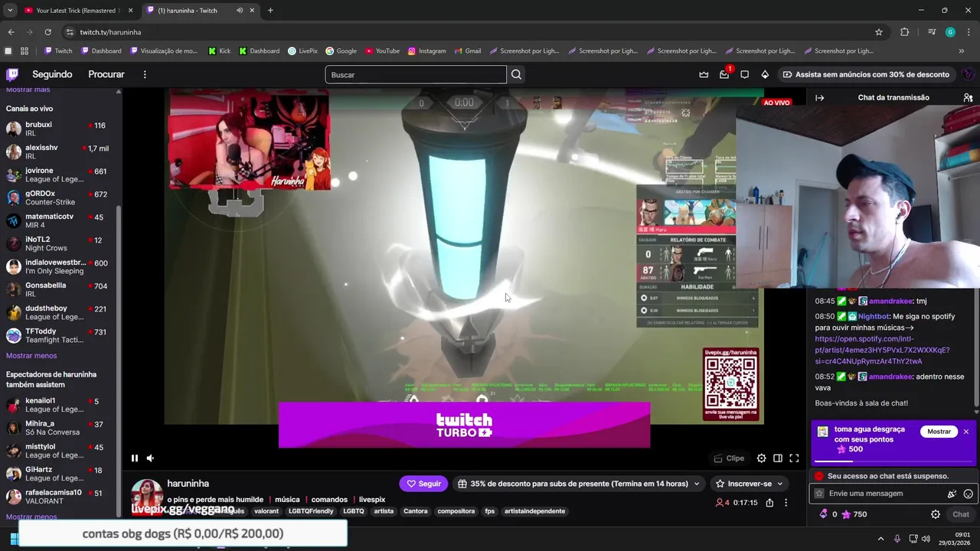Open Prime loot crown icon
The height and width of the screenshot is (551, 980).
tap(704, 74)
